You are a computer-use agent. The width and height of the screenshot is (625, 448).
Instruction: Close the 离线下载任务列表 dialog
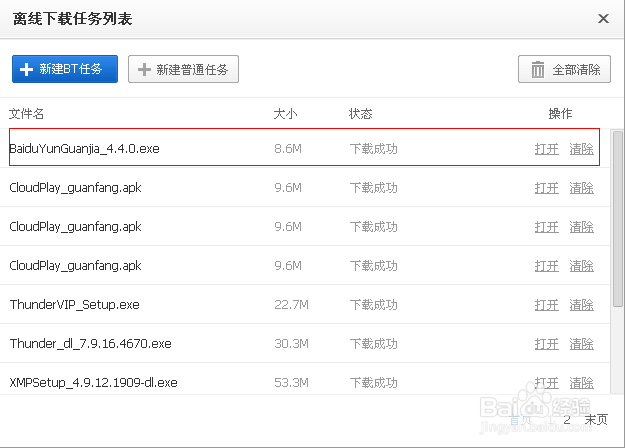(x=603, y=18)
